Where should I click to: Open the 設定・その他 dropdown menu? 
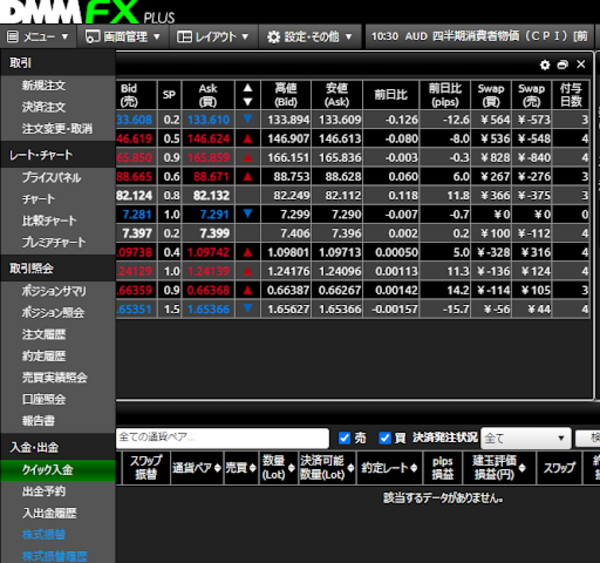point(309,37)
